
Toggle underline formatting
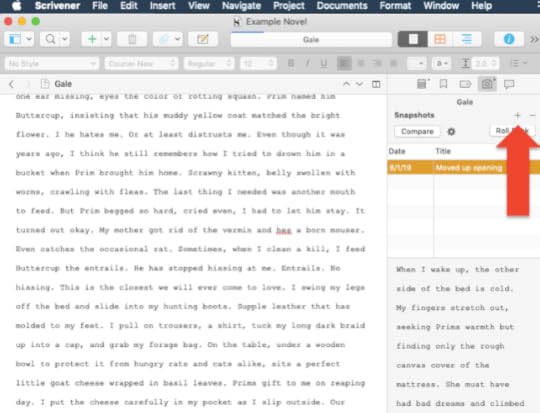click(324, 63)
